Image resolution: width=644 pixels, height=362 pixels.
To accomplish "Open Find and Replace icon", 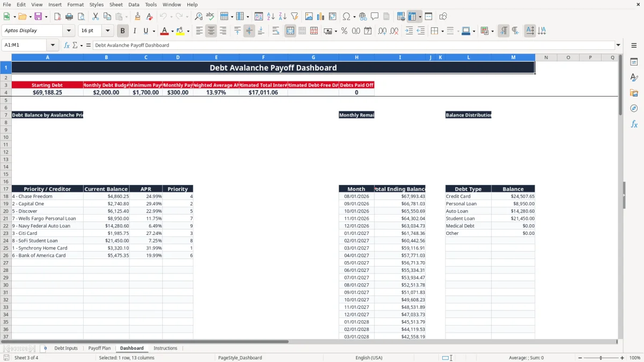I will coord(199,17).
